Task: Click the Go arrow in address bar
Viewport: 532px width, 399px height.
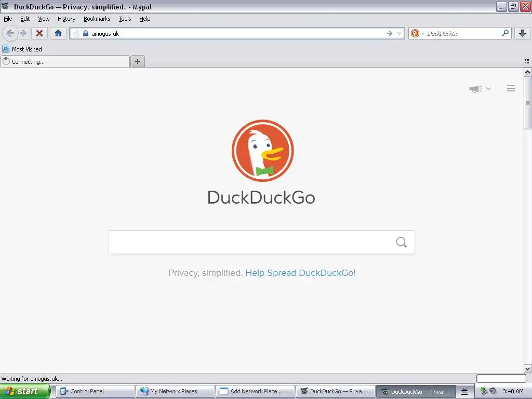Action: [390, 33]
